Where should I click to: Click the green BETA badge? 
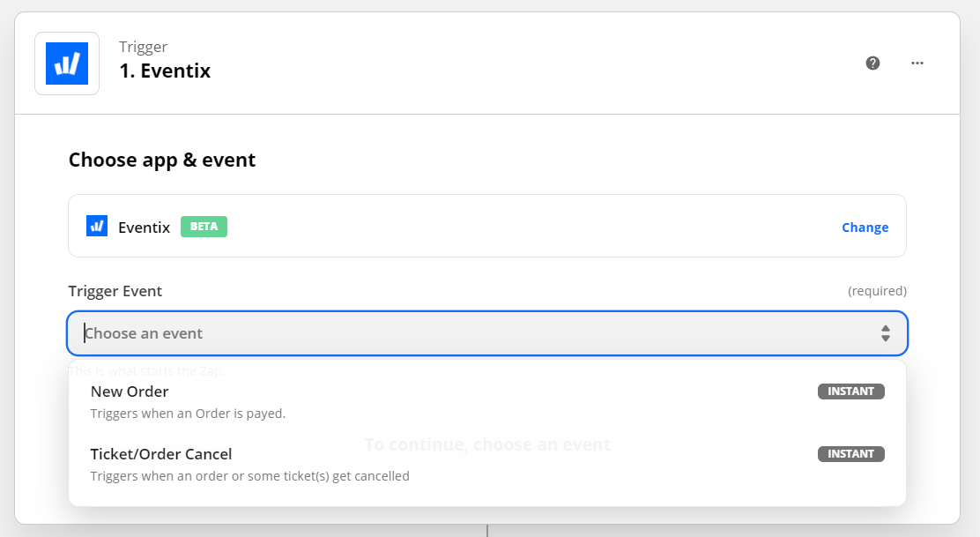(204, 227)
